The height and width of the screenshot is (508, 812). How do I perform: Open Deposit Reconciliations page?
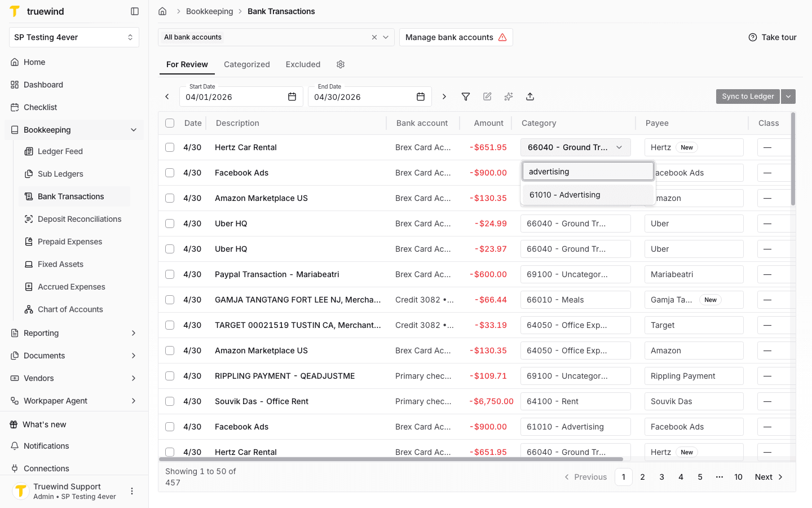tap(74, 219)
